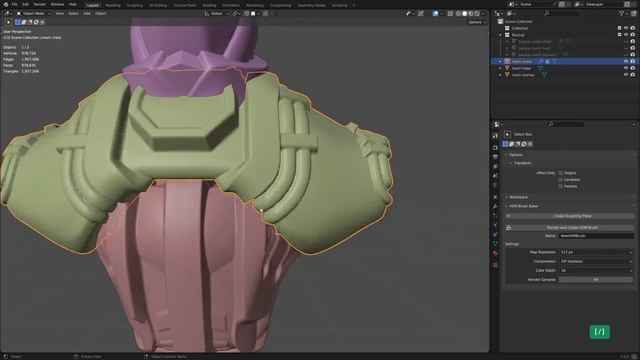This screenshot has height=360, width=640.
Task: Hide the Backup collection via eye icon
Action: (626, 35)
